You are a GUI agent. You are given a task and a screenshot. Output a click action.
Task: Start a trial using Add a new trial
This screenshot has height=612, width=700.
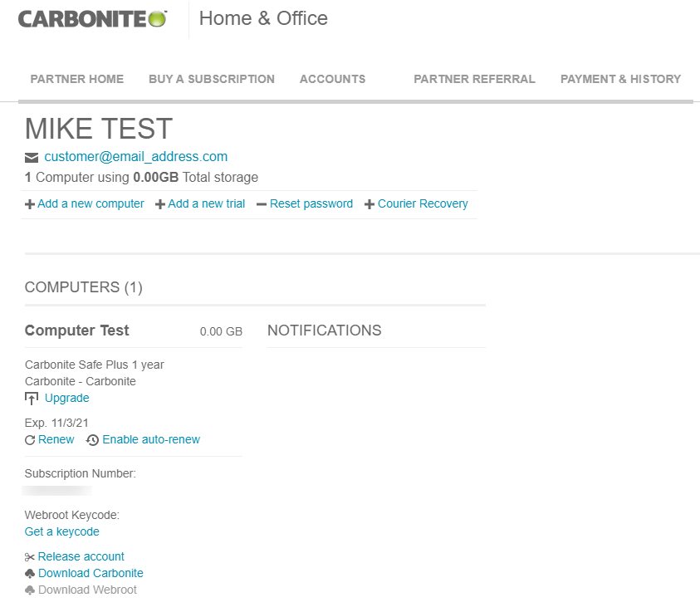click(206, 203)
